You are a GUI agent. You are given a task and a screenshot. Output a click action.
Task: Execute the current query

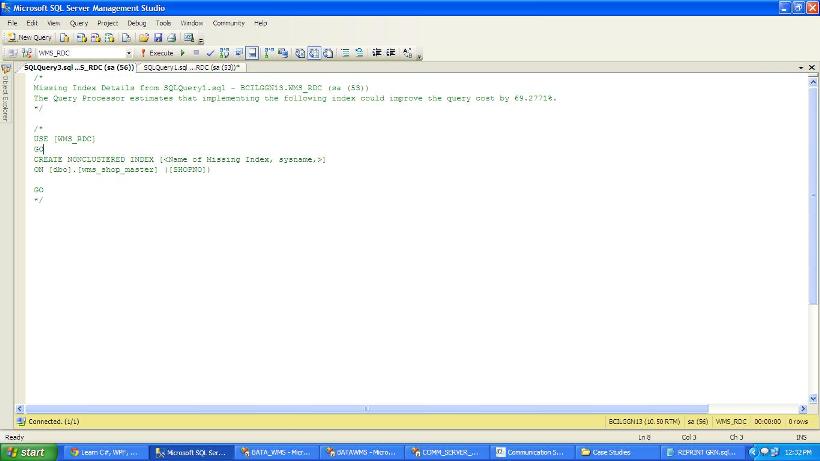coord(157,53)
